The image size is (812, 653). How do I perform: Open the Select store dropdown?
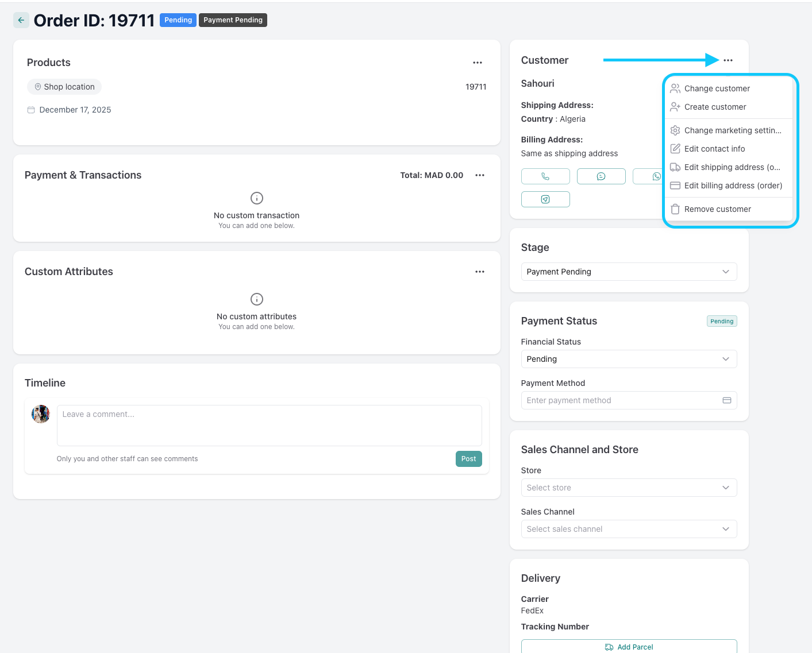pyautogui.click(x=629, y=488)
